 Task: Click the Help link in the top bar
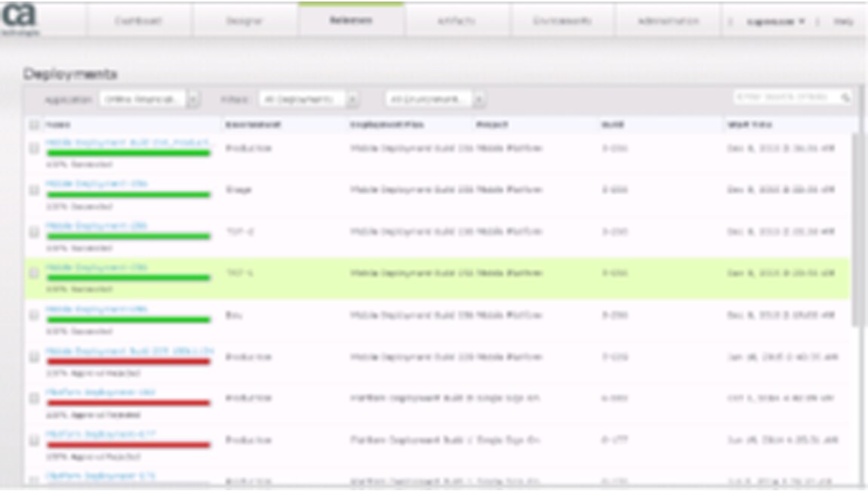[x=843, y=22]
